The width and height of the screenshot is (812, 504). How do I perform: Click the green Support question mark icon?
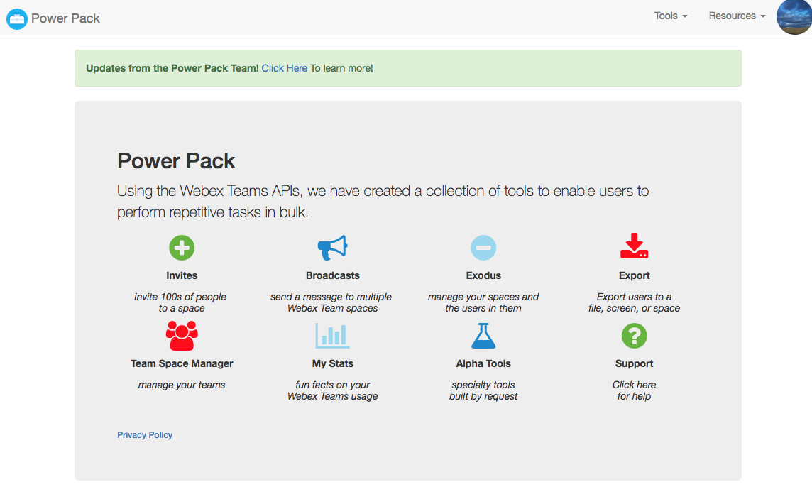coord(634,336)
